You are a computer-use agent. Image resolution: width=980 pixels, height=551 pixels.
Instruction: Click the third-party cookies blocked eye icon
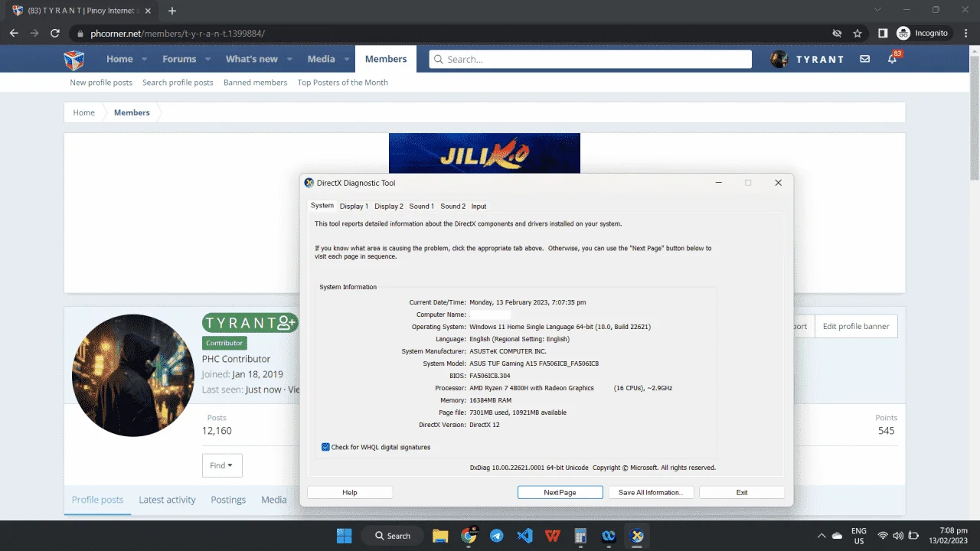coord(838,34)
